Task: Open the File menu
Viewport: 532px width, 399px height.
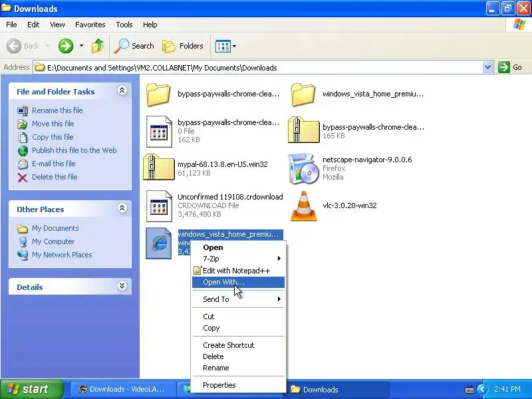Action: [11, 25]
